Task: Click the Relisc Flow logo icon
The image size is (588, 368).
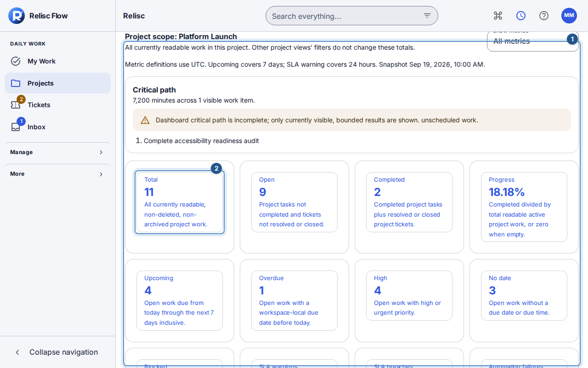Action: (16, 16)
